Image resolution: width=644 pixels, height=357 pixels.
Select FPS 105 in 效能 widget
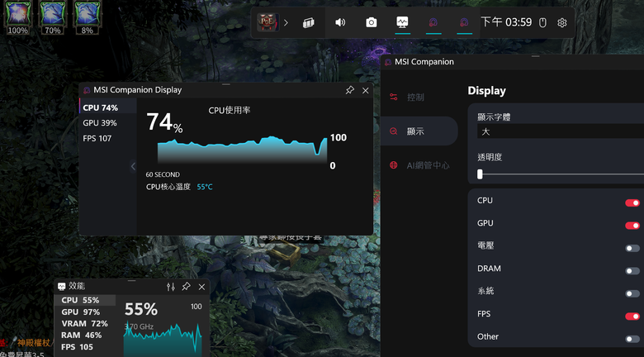coord(84,347)
